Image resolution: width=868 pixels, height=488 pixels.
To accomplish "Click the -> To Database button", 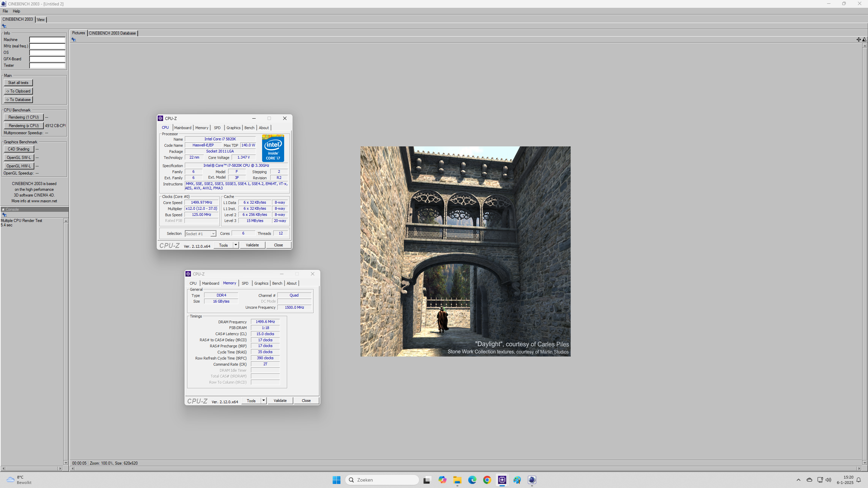I will 18,100.
